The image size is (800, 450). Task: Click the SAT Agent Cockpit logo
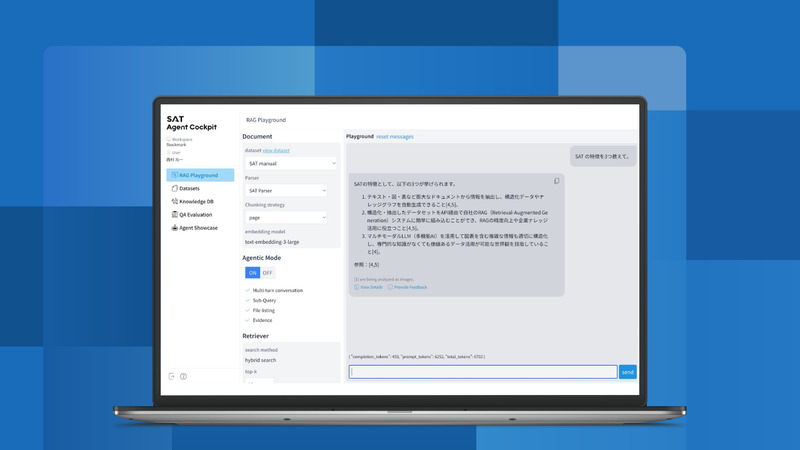(x=191, y=123)
